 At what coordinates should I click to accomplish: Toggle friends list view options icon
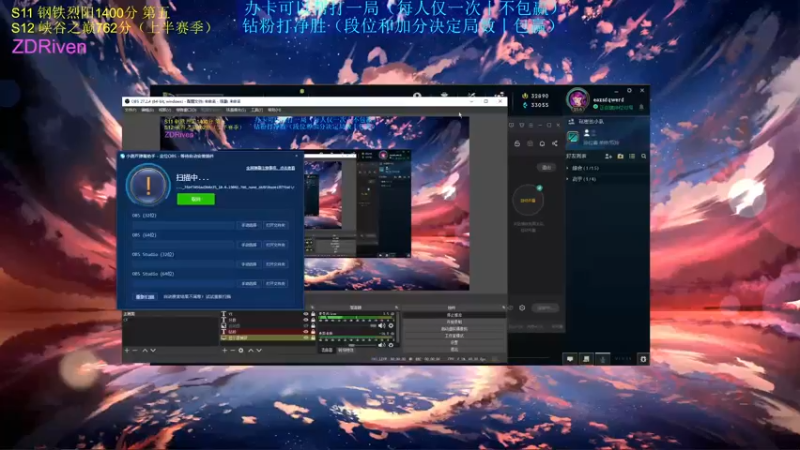[632, 156]
